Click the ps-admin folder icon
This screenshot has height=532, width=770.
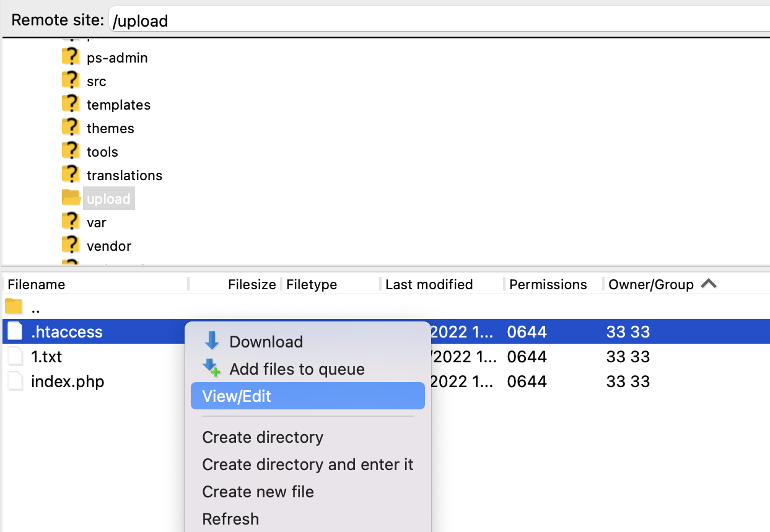71,57
